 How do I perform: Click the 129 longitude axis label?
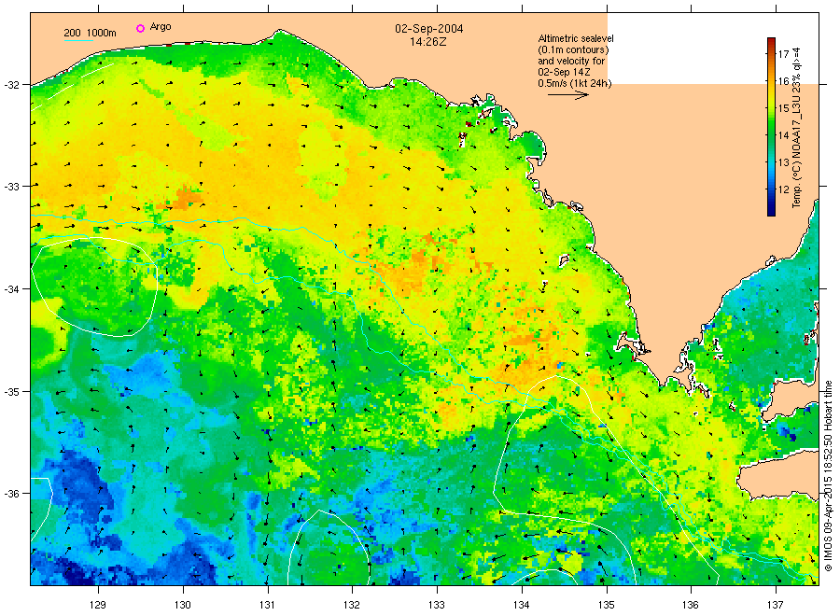point(98,604)
